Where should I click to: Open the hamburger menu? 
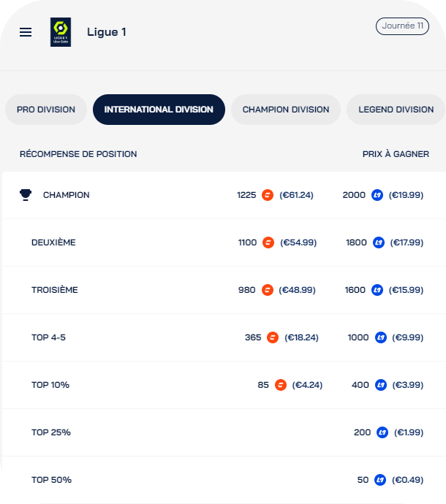[26, 32]
